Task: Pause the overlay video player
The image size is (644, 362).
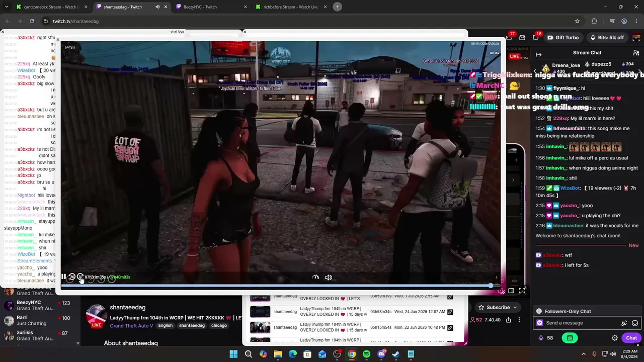Action: tap(64, 277)
